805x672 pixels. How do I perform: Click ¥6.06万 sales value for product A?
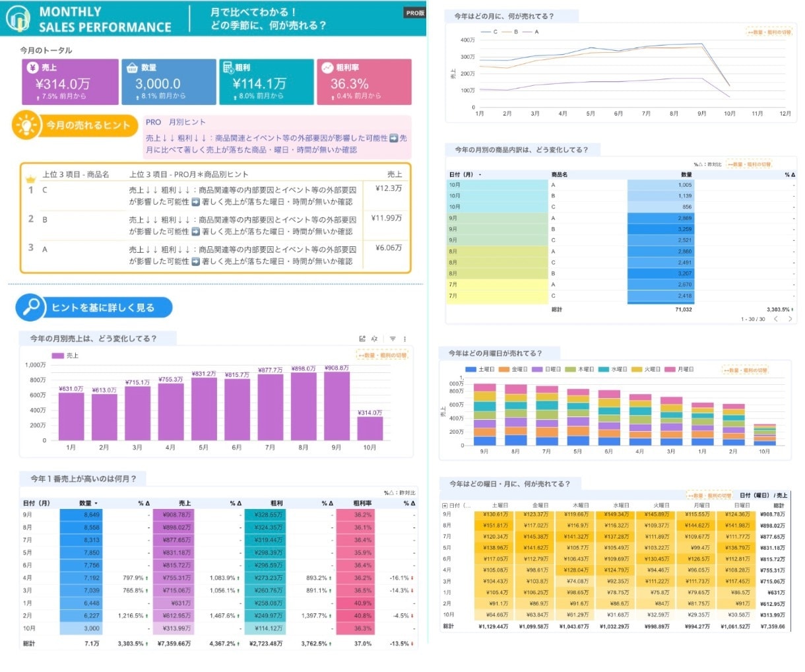click(x=389, y=248)
